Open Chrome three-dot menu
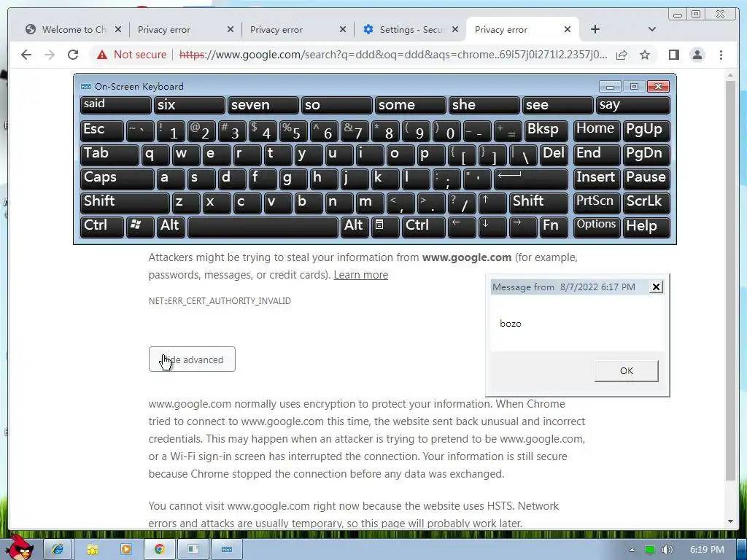 click(x=721, y=55)
